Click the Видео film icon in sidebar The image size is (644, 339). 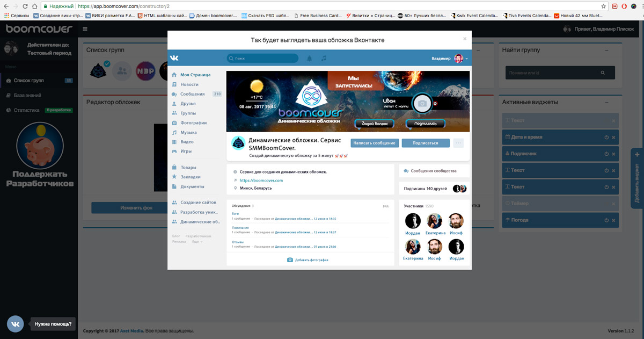[174, 142]
